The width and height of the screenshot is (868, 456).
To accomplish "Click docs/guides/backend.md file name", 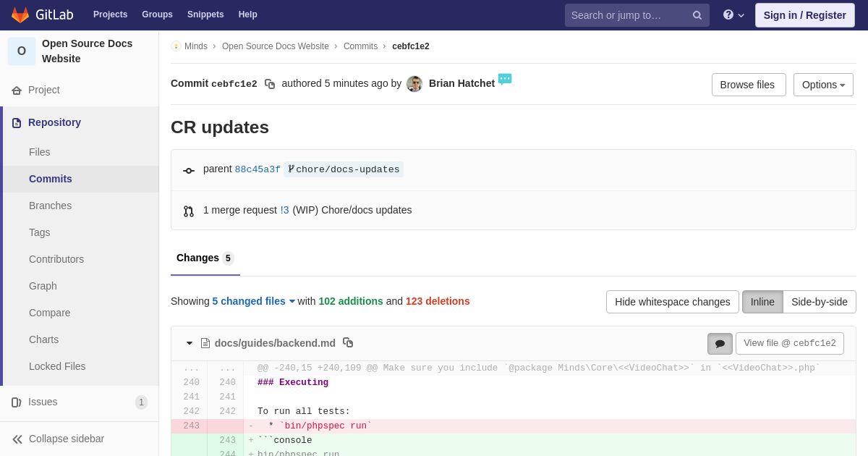I will [275, 343].
